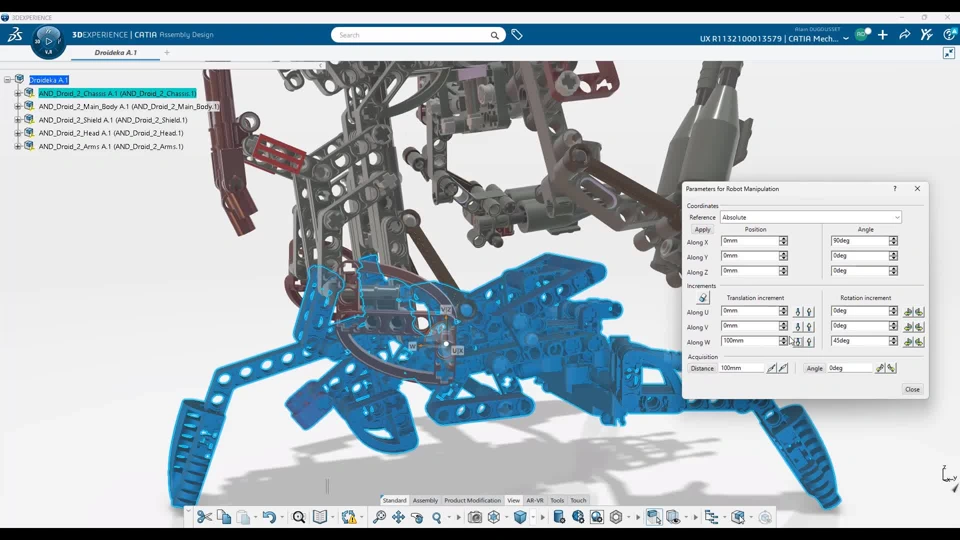Click the Distance button in Acquisition
This screenshot has width=960, height=540.
click(x=702, y=368)
